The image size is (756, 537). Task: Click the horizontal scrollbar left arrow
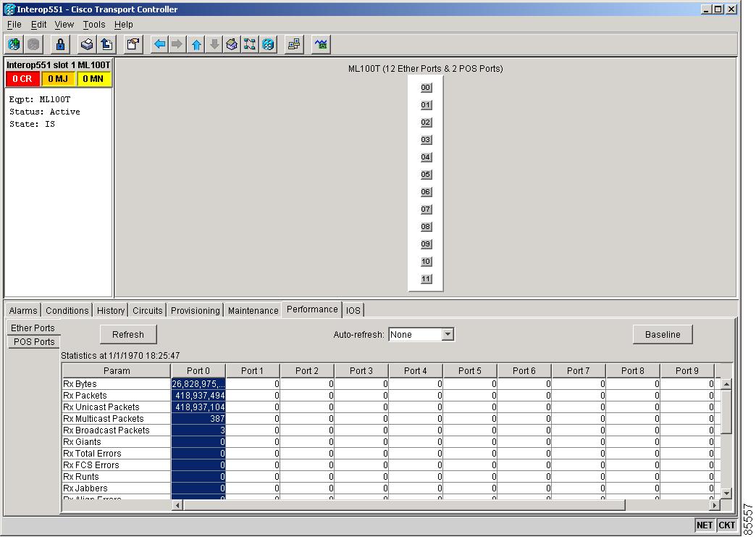click(177, 505)
